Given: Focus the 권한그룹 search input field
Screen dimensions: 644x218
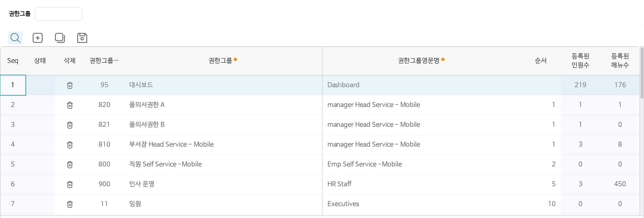Looking at the screenshot, I should [58, 14].
